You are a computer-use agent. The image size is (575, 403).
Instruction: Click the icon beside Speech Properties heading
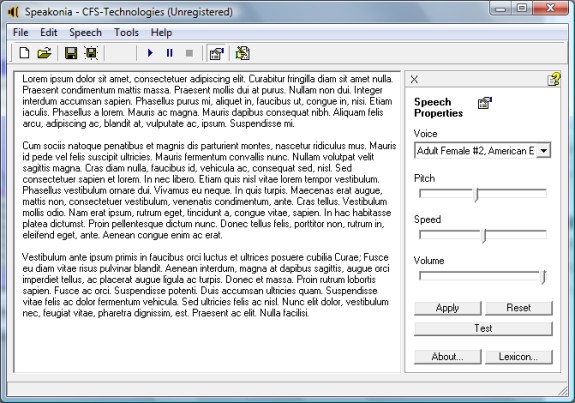click(485, 103)
